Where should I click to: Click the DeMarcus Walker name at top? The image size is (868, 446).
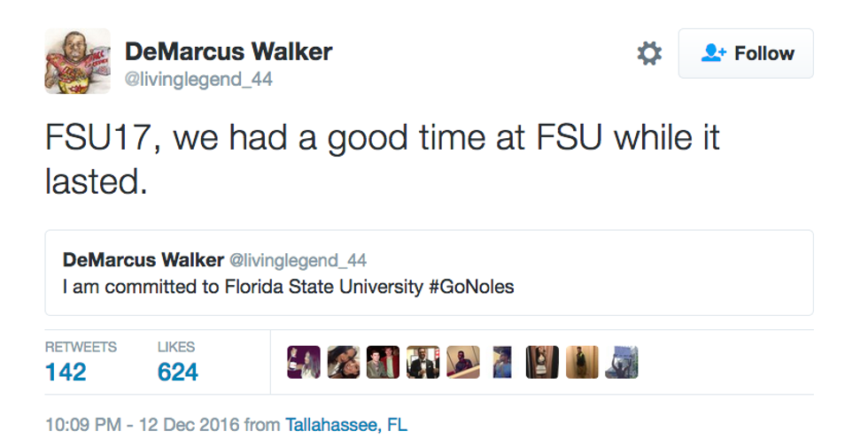(x=229, y=51)
